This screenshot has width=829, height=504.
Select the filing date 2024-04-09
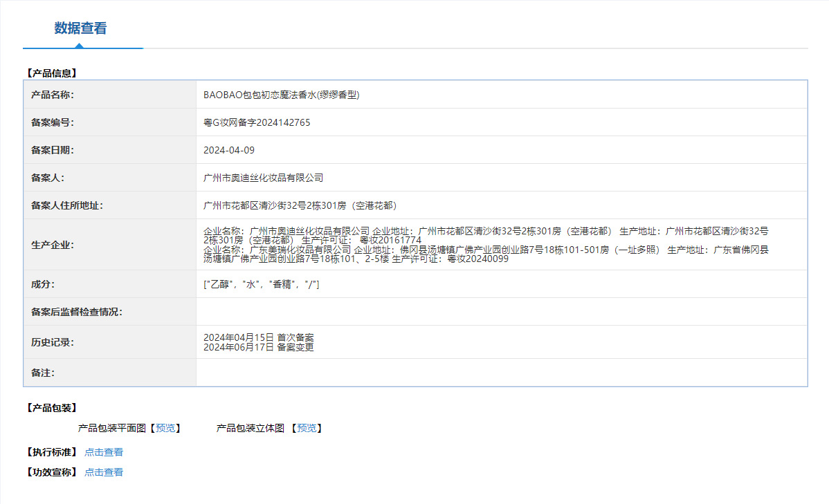pos(229,151)
